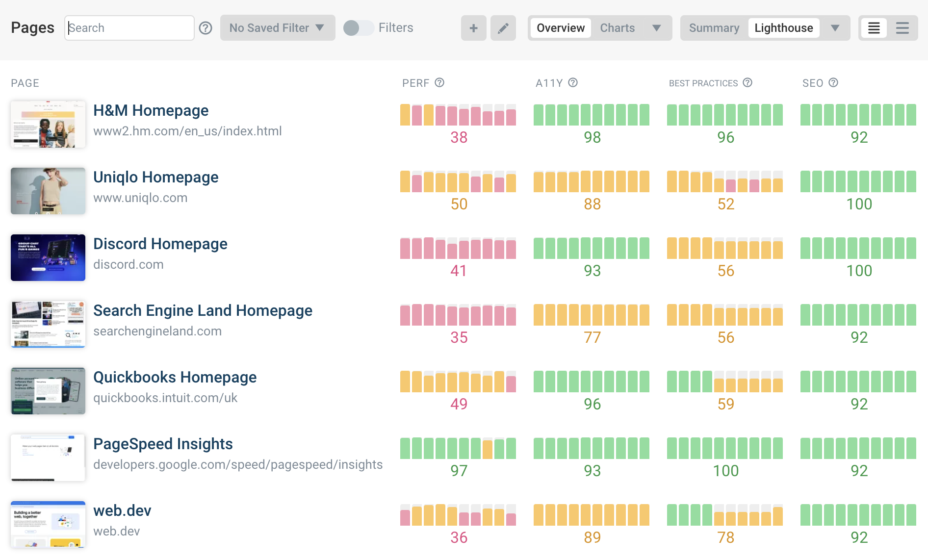Click the pencil edit button
Image resolution: width=928 pixels, height=560 pixels.
(x=503, y=28)
